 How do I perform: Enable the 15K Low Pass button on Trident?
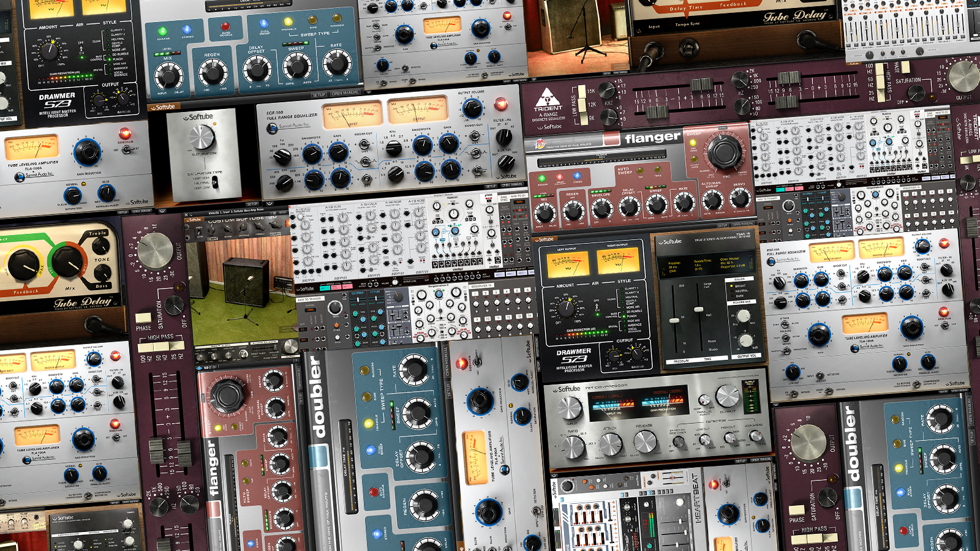coord(582,92)
